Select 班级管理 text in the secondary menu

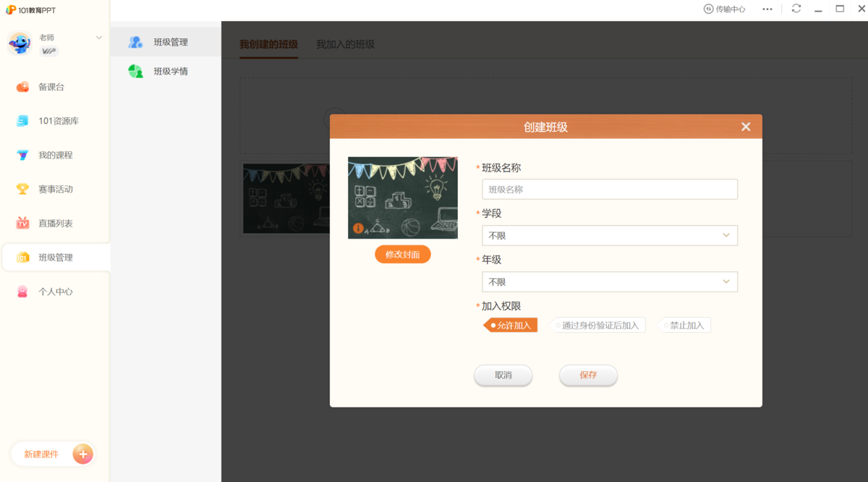pyautogui.click(x=171, y=42)
